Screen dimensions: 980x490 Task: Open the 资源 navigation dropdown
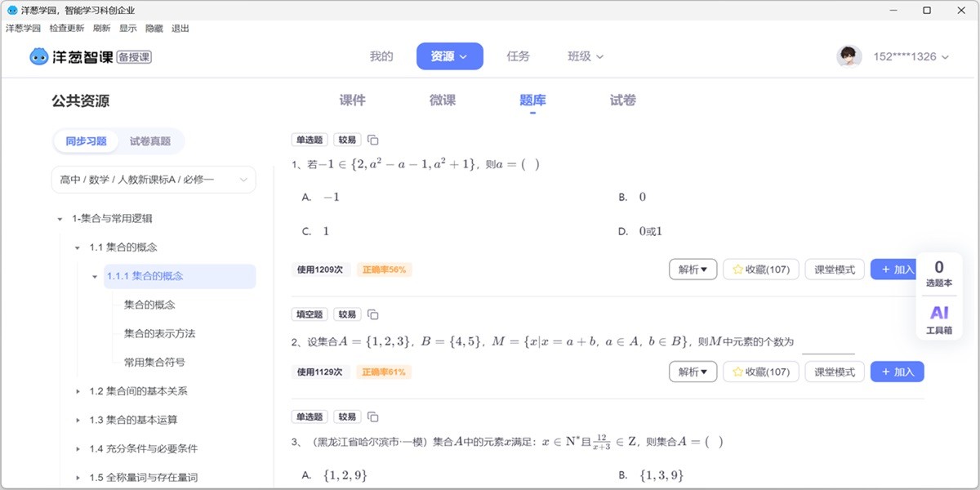(x=449, y=56)
